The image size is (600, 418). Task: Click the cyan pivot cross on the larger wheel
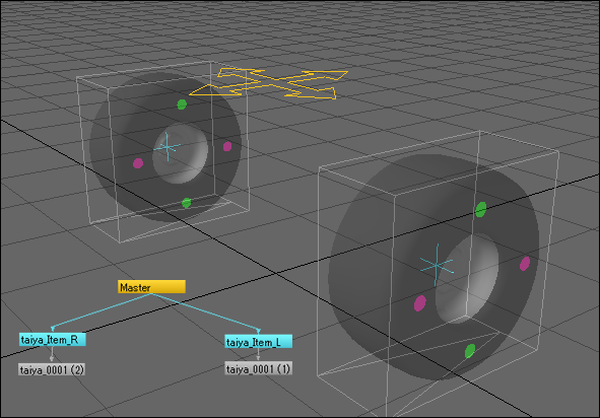click(437, 265)
